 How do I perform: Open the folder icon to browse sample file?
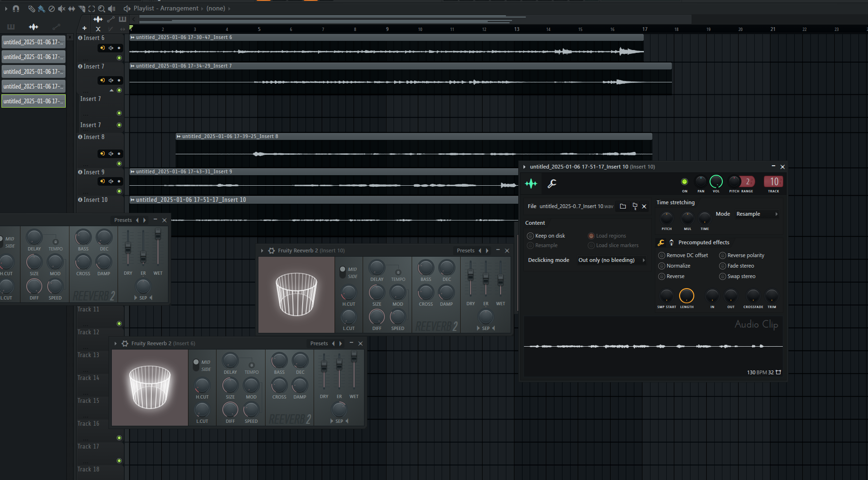click(x=623, y=206)
